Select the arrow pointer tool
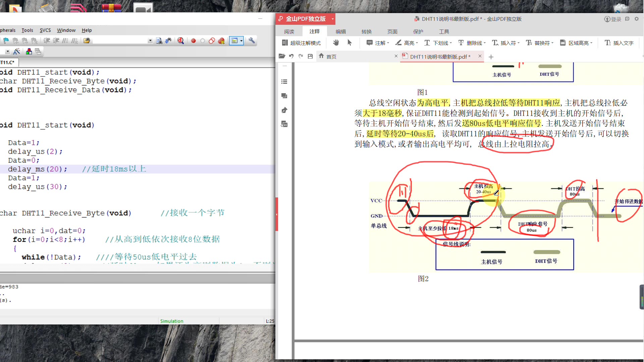This screenshot has width=644, height=362. point(350,43)
